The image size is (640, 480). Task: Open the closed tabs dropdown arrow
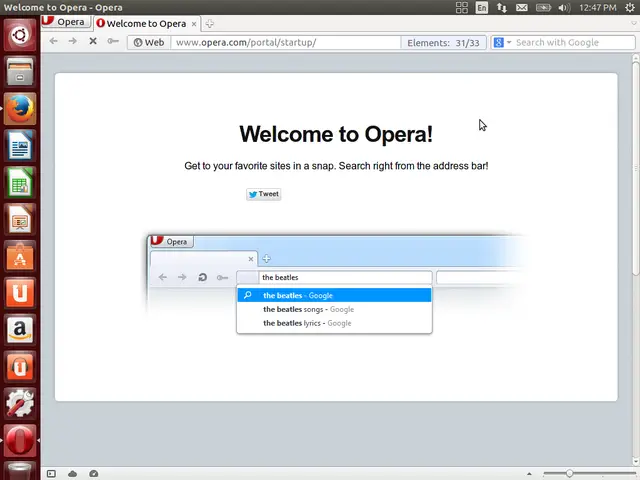pyautogui.click(x=633, y=23)
